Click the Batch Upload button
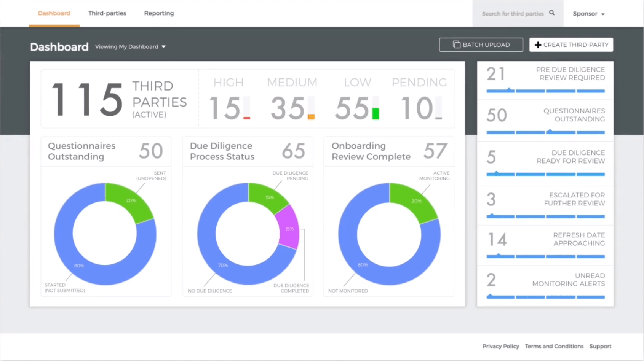Image resolution: width=644 pixels, height=361 pixels. (481, 45)
